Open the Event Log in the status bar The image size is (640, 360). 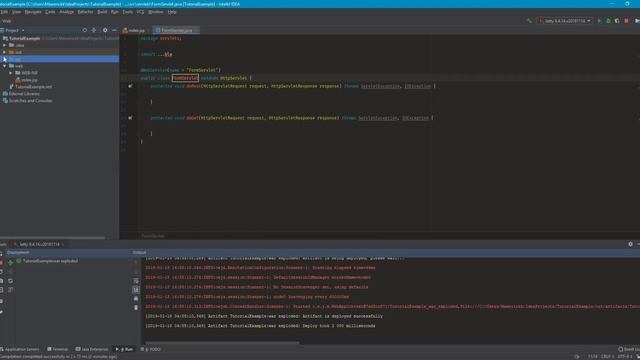tap(629, 349)
